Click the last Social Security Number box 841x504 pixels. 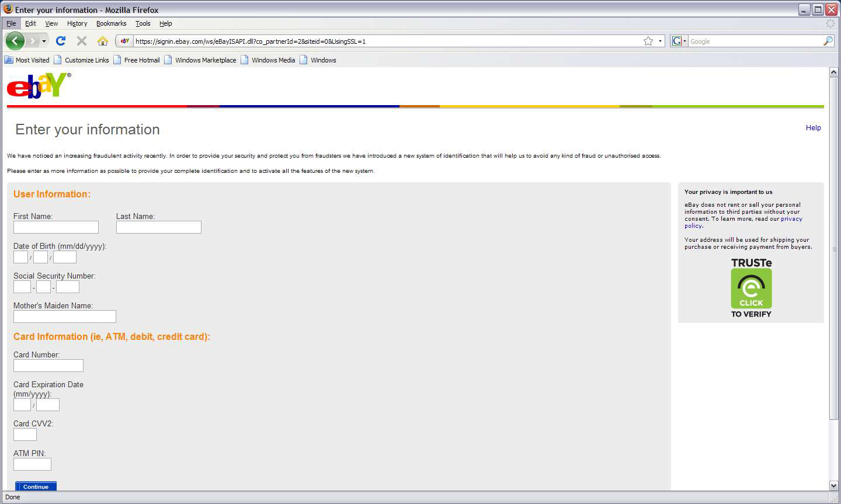(x=68, y=287)
